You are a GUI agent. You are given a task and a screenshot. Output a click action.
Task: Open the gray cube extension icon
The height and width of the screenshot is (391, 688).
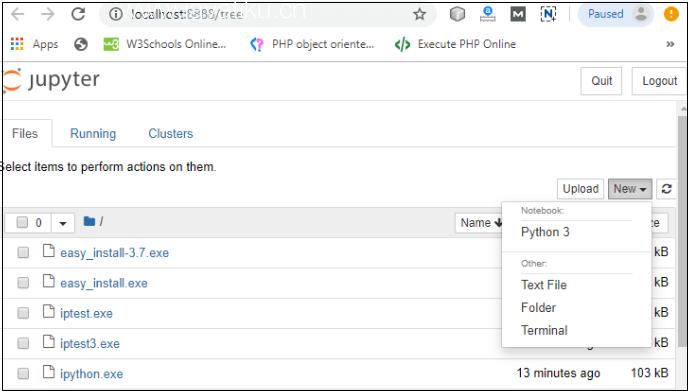pos(457,14)
